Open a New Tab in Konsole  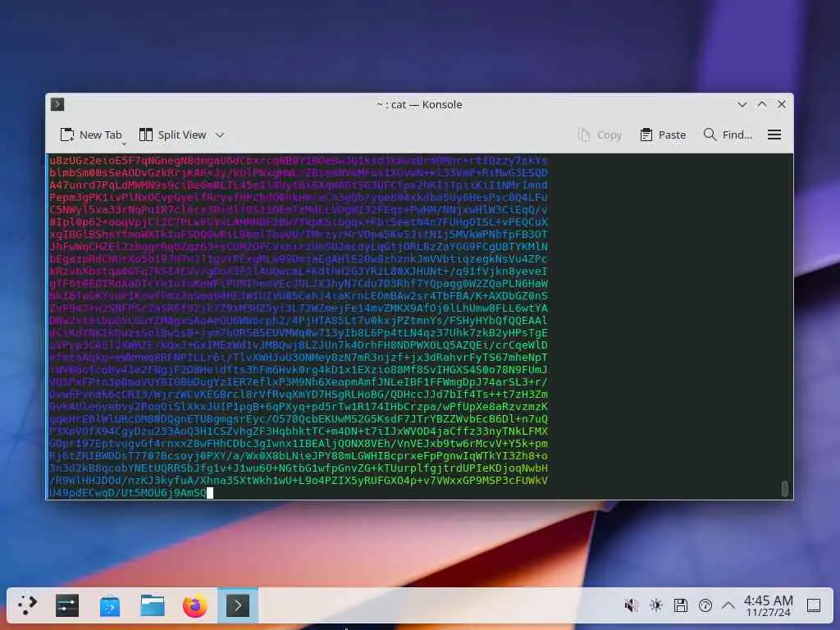[91, 135]
